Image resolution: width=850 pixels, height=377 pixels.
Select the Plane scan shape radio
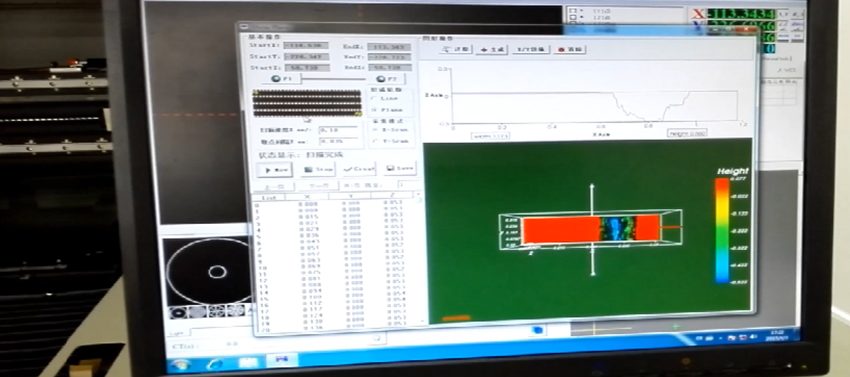coord(385,110)
